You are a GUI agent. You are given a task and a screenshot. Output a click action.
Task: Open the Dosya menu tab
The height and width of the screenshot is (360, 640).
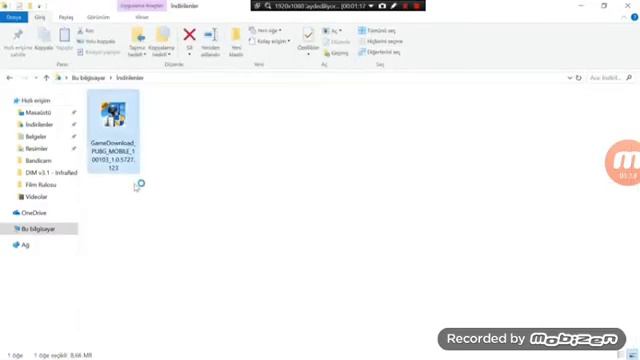pos(14,17)
